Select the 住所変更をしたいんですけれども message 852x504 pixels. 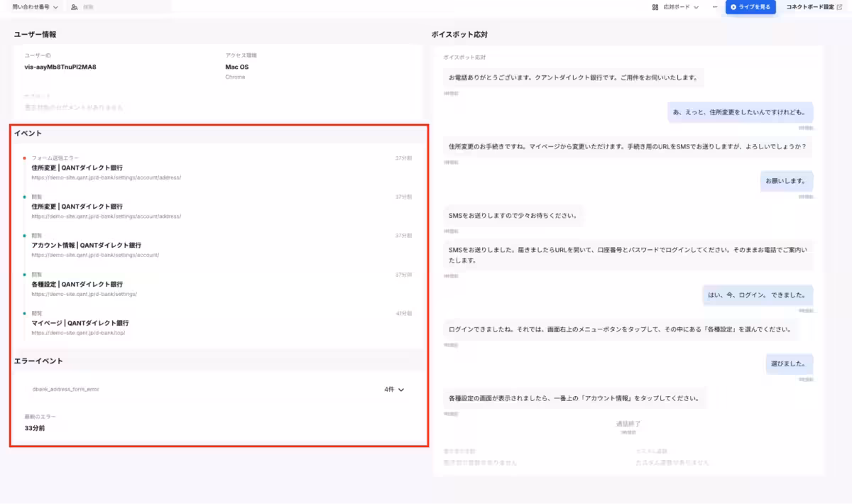(x=741, y=112)
